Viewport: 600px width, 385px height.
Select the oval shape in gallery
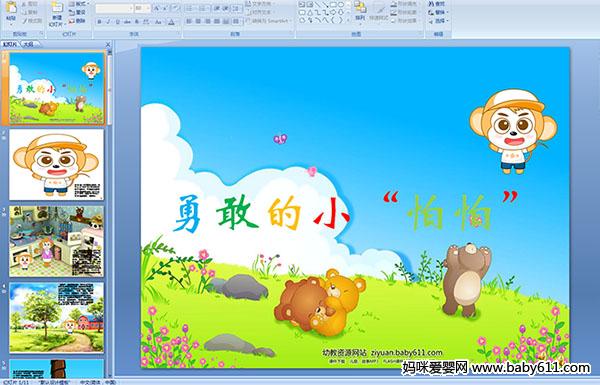(342, 5)
